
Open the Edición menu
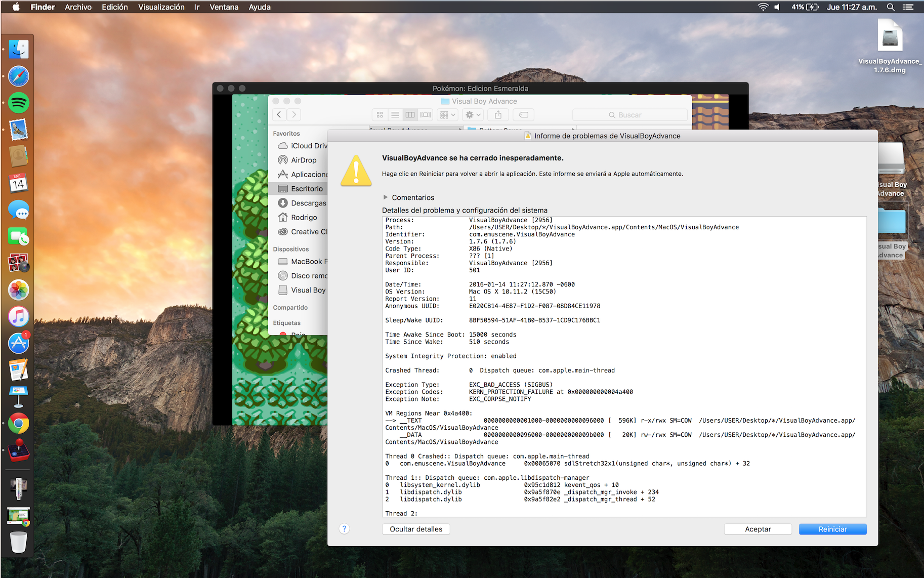[115, 7]
